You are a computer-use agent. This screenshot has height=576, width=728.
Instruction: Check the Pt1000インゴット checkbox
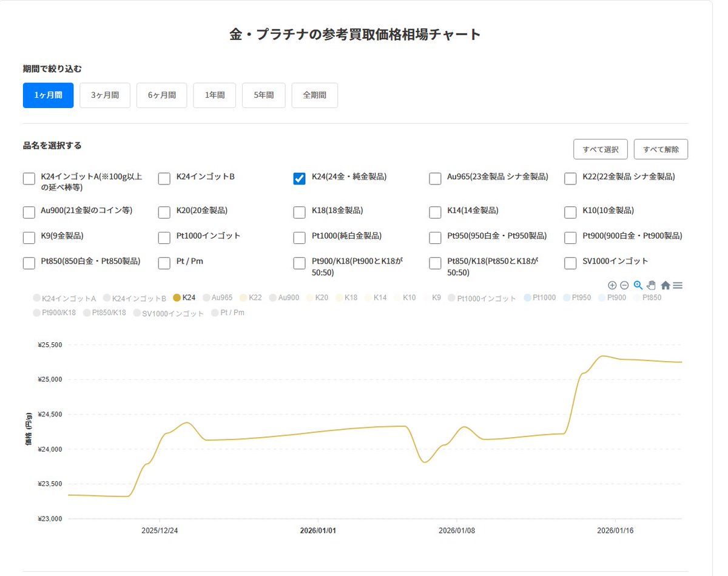tap(164, 237)
